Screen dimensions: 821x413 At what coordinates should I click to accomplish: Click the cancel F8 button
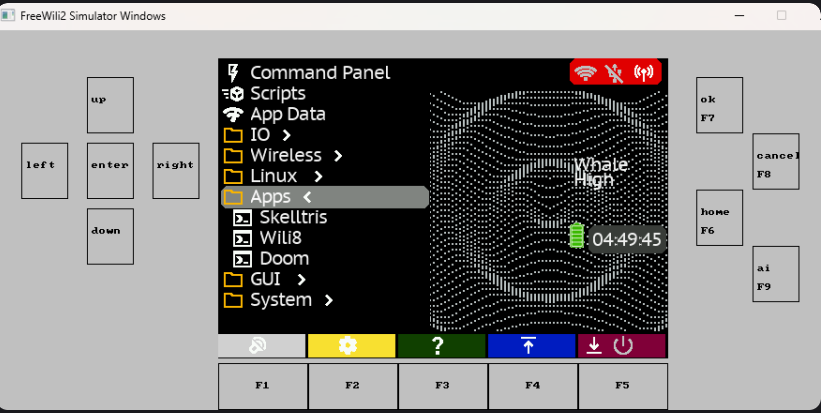pos(776,161)
